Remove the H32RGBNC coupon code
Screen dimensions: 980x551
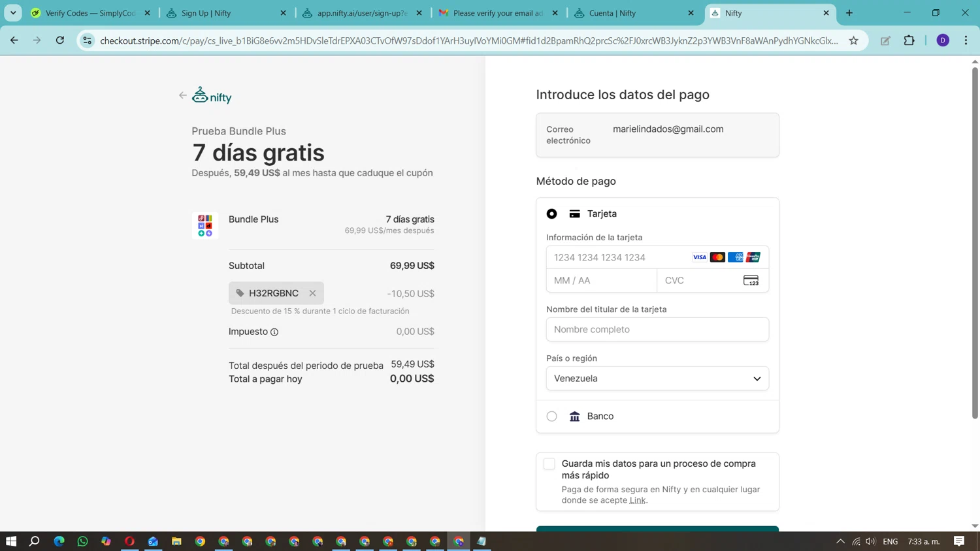[313, 293]
